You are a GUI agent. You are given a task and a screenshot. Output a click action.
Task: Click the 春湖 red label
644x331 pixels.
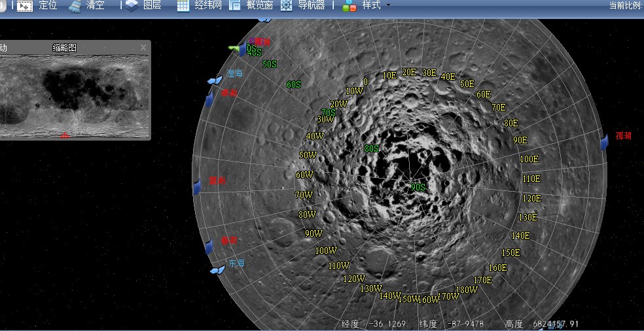[x=229, y=241]
